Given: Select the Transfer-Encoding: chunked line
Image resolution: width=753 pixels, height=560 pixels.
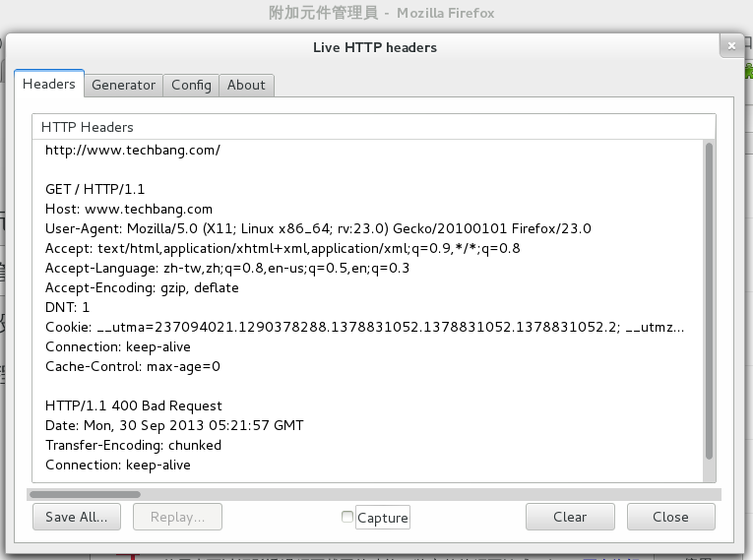Looking at the screenshot, I should [133, 445].
